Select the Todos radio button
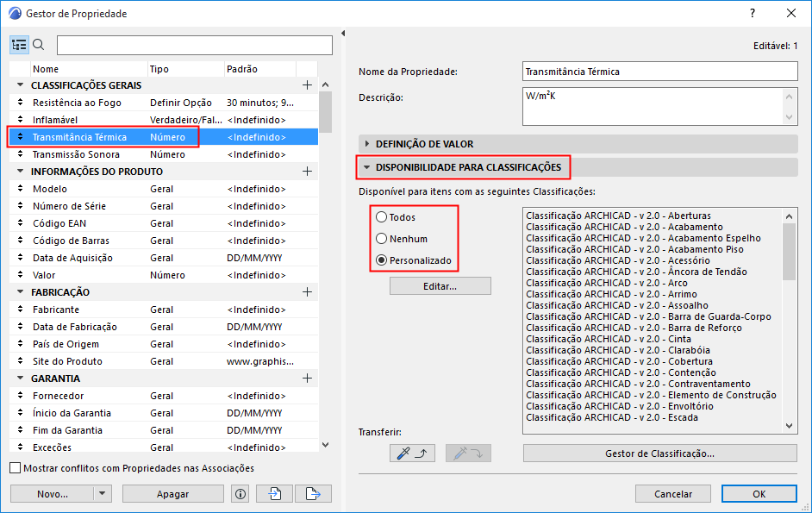The width and height of the screenshot is (812, 513). 382,217
